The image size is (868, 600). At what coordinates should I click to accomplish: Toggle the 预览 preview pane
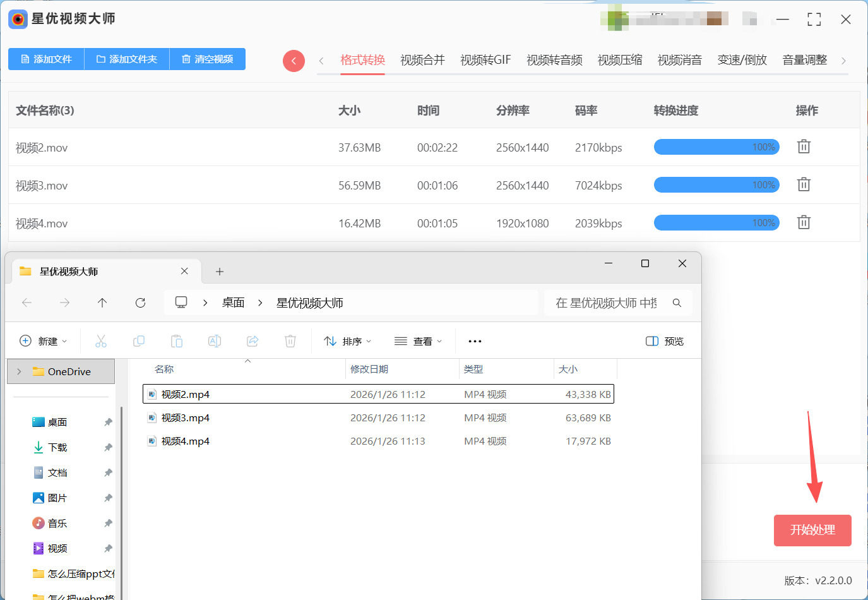[665, 341]
